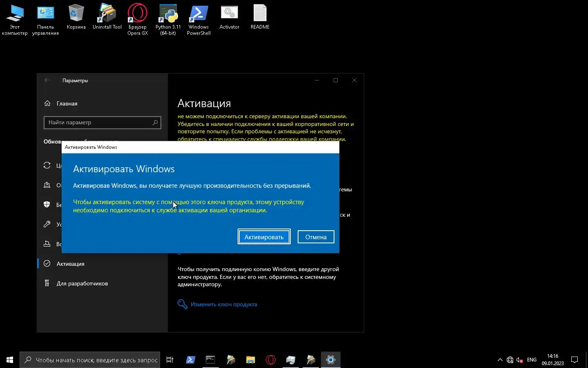Select the wrench troubleshoot sidebar icon
Screen dimensions: 588x368
(47, 224)
